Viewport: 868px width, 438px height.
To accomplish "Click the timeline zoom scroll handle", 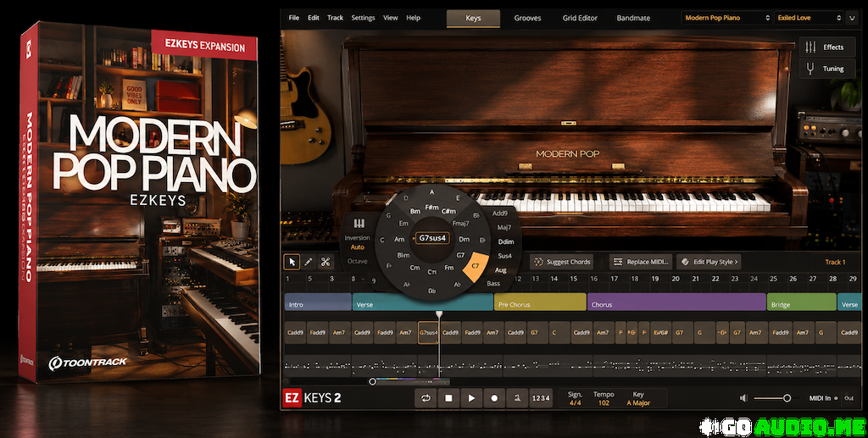I will click(x=373, y=381).
